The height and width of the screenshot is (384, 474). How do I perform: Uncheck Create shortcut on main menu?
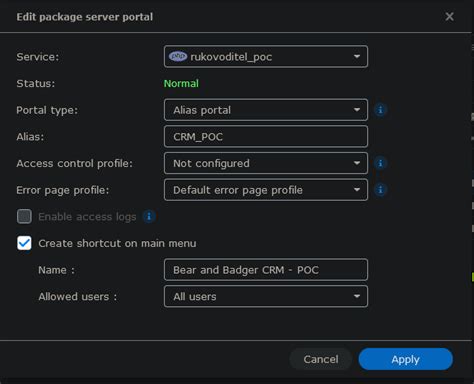(x=24, y=243)
